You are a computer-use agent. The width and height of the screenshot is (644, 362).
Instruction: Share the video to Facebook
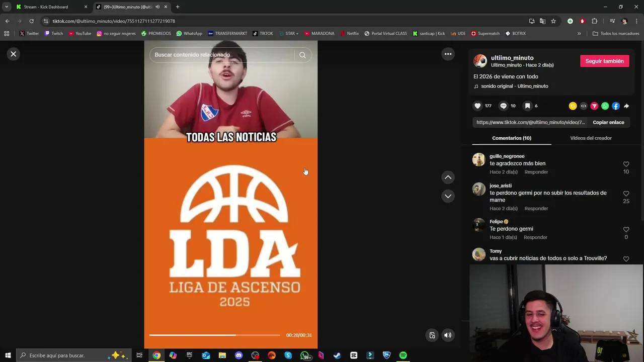(x=616, y=106)
